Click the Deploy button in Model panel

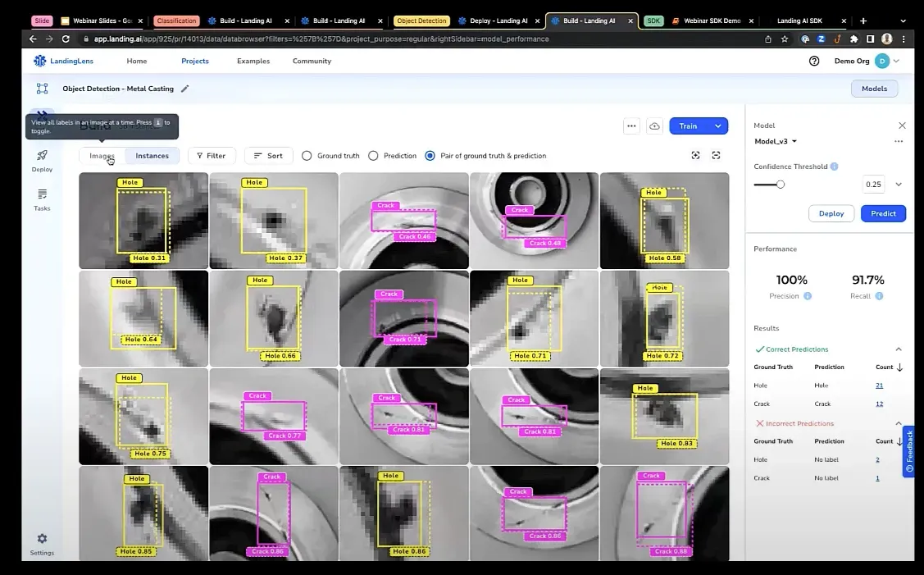[x=831, y=213]
